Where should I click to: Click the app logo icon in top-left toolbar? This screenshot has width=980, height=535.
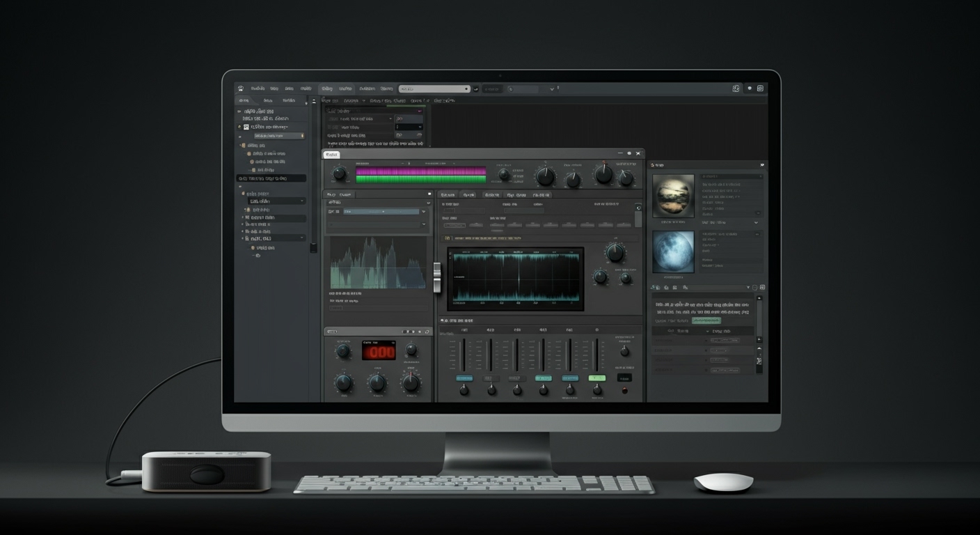pyautogui.click(x=241, y=89)
